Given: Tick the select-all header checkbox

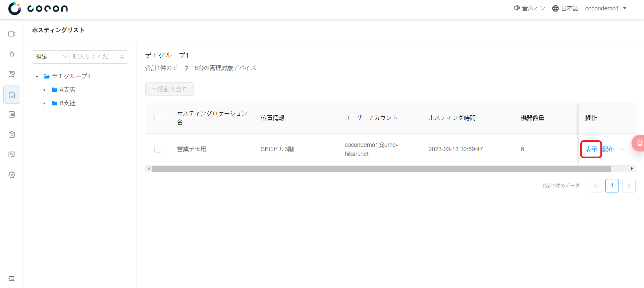Looking at the screenshot, I should tap(158, 118).
